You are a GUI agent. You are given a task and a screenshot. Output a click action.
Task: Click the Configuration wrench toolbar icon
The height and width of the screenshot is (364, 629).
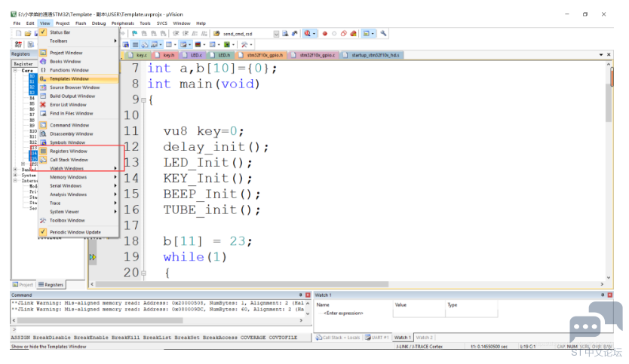pyautogui.click(x=383, y=34)
